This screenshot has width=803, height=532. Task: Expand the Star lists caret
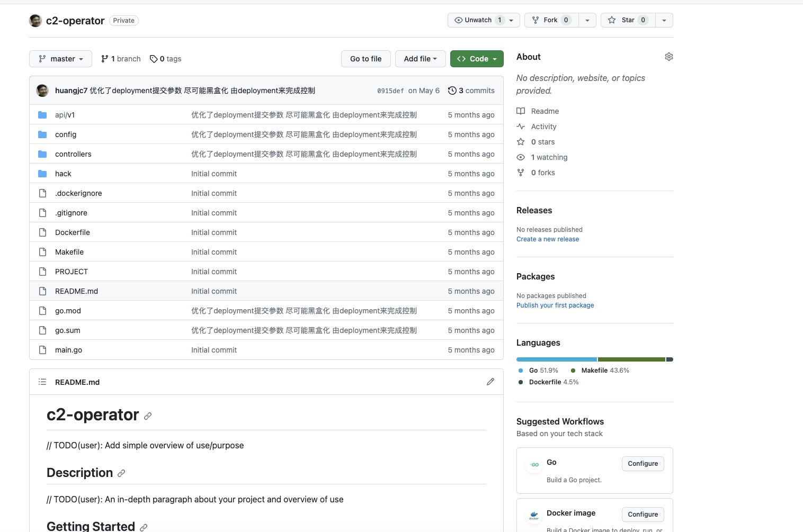664,20
